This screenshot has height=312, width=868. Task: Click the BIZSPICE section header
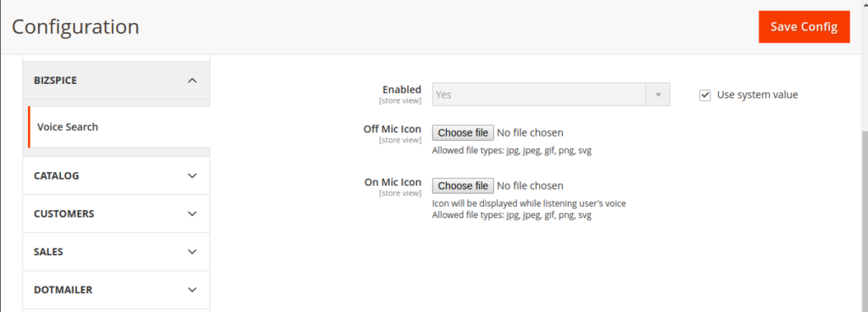tap(116, 81)
